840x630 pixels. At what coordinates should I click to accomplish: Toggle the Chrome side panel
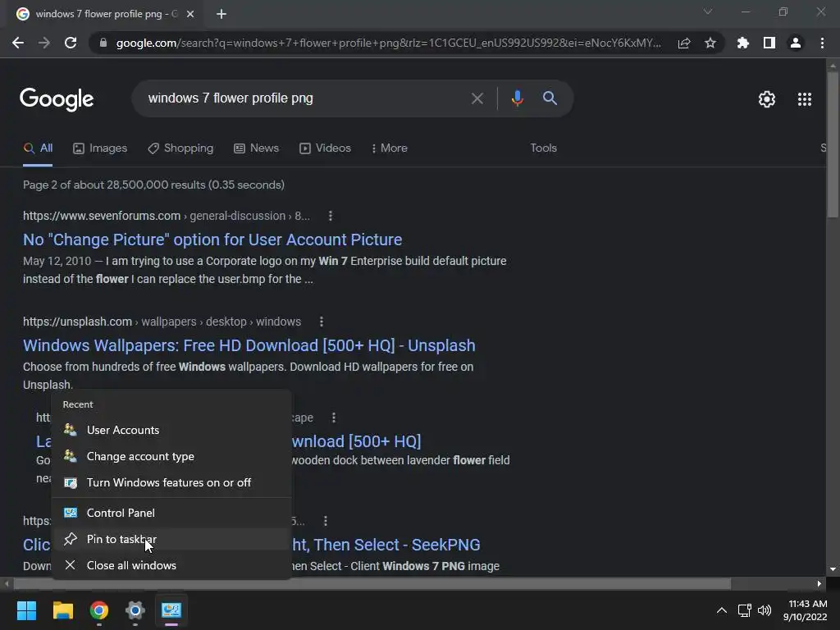(x=769, y=43)
